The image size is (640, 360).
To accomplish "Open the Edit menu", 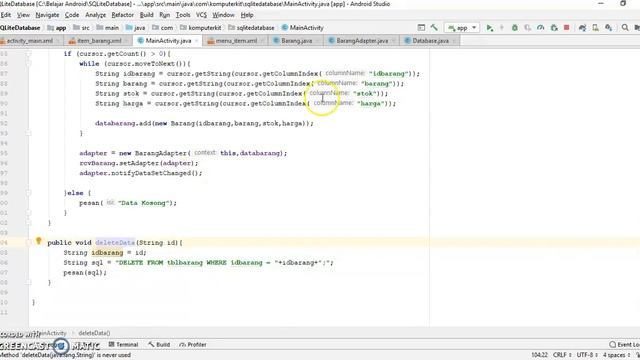I will point(6,15).
